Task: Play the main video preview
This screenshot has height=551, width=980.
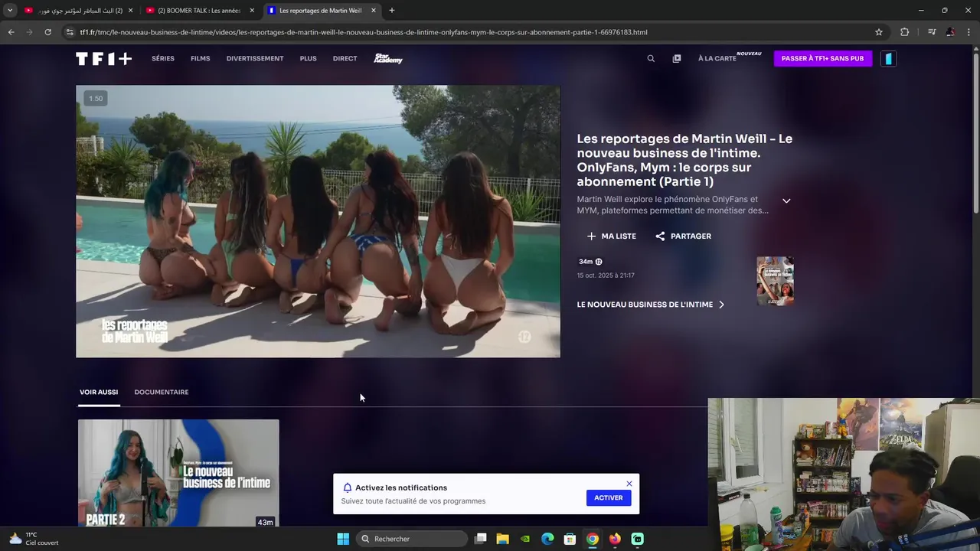Action: (318, 221)
